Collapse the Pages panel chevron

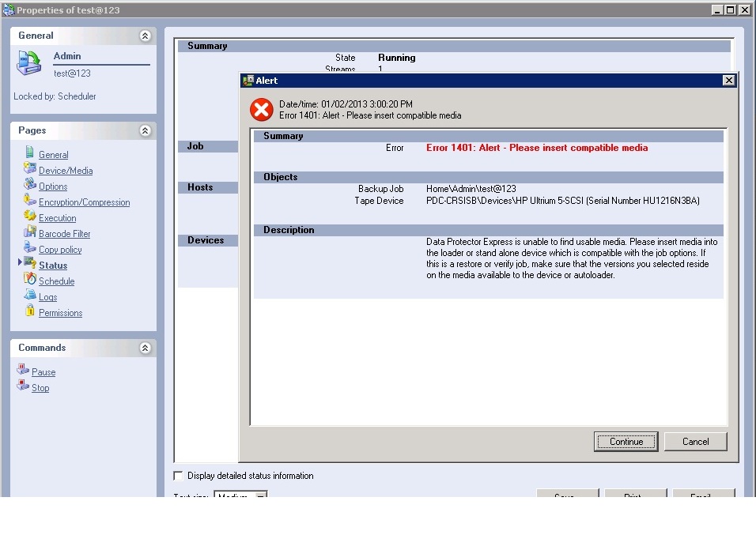(146, 130)
